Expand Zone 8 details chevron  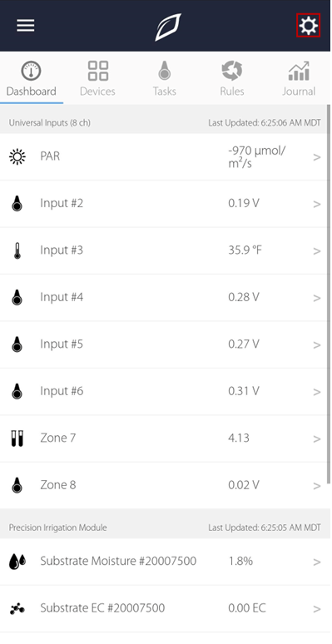click(x=317, y=486)
